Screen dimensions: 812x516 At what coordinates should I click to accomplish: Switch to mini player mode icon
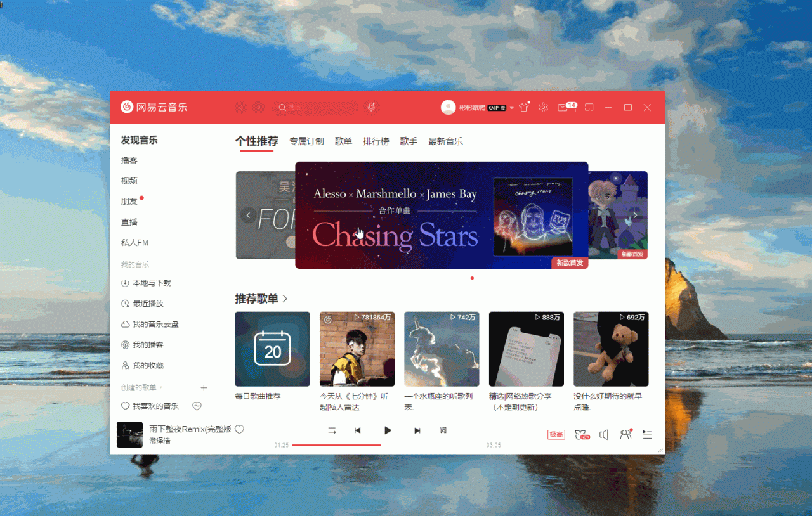coord(589,107)
